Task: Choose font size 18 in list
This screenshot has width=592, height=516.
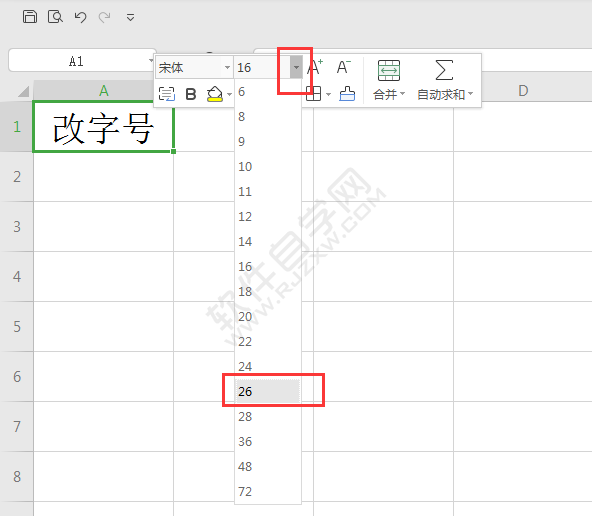Action: pyautogui.click(x=268, y=291)
